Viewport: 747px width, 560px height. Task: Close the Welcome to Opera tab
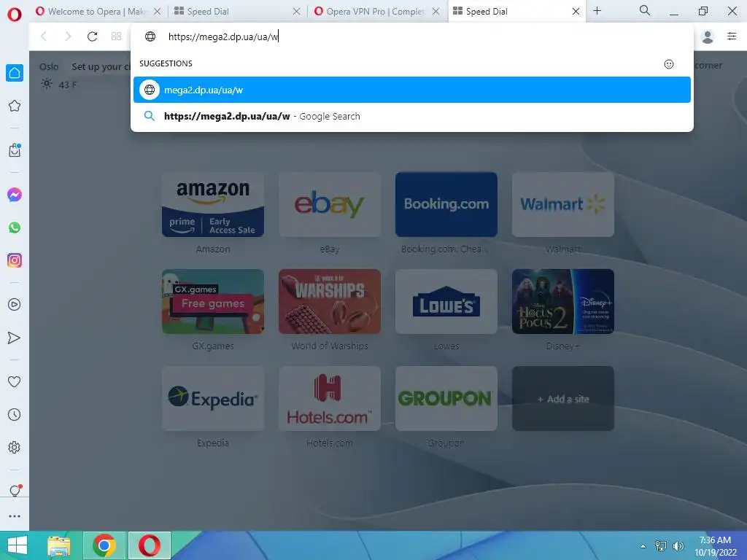click(x=158, y=12)
